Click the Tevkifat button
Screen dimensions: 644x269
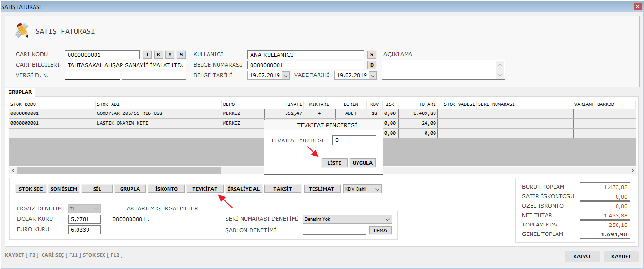tap(205, 189)
